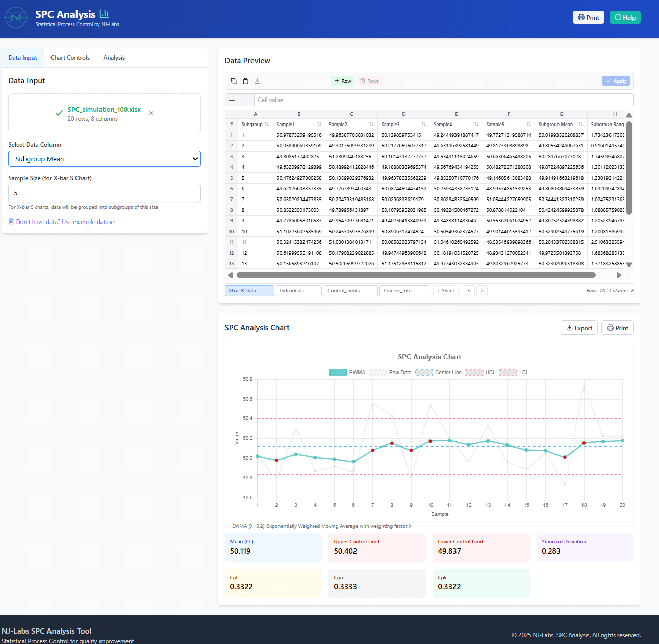
Task: Click the sort icon on Sample1 column
Action: point(319,125)
